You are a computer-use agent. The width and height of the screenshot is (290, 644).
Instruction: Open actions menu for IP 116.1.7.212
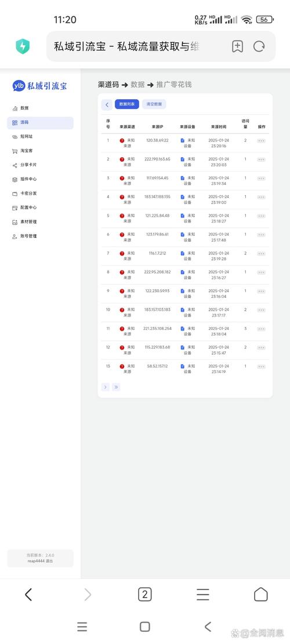pyautogui.click(x=261, y=254)
